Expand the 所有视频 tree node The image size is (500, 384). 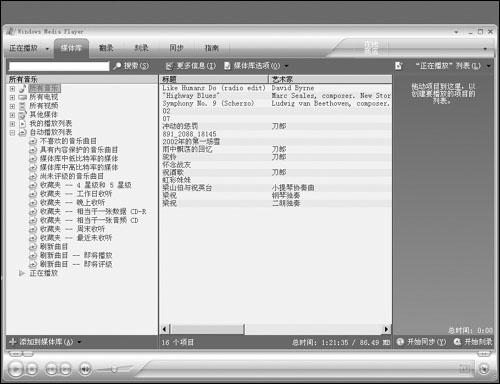tap(12, 106)
